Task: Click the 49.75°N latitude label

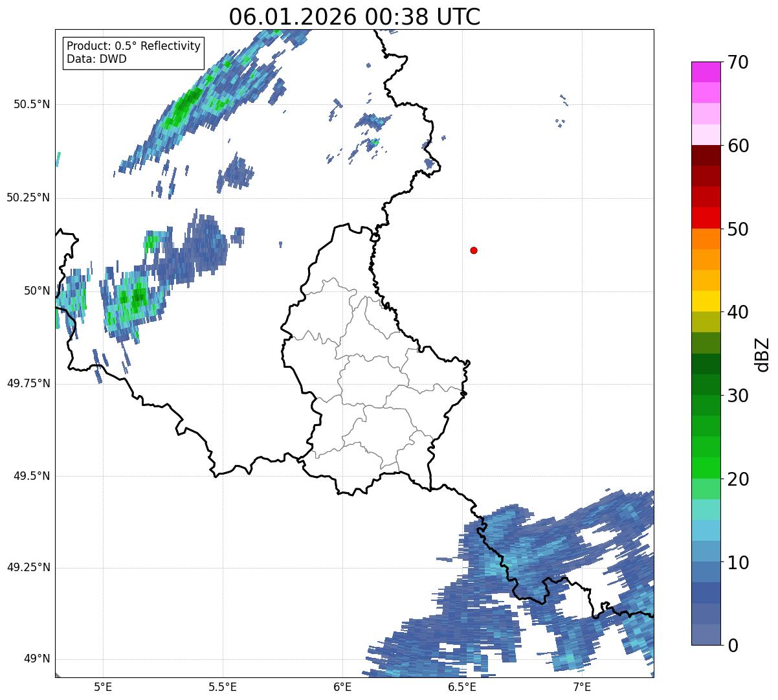Action: (x=28, y=383)
